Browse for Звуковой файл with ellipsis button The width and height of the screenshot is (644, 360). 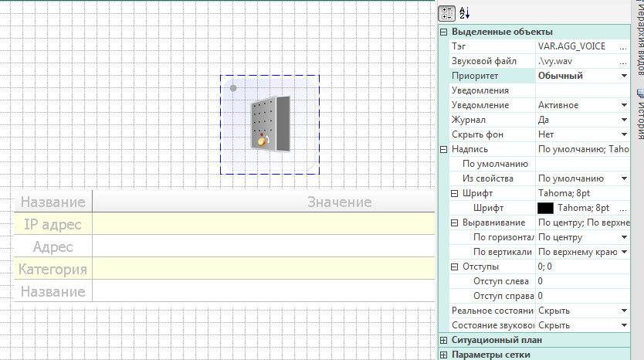(x=622, y=61)
